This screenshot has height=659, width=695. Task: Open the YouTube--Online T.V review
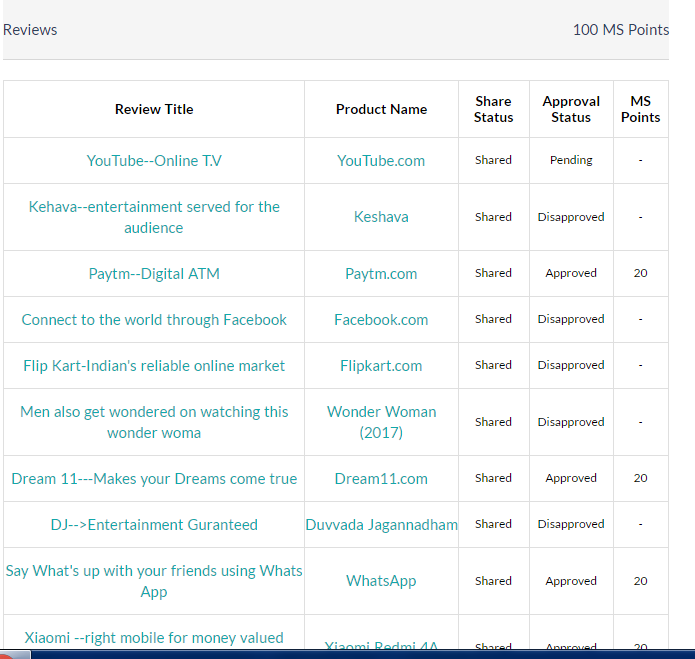click(x=154, y=160)
